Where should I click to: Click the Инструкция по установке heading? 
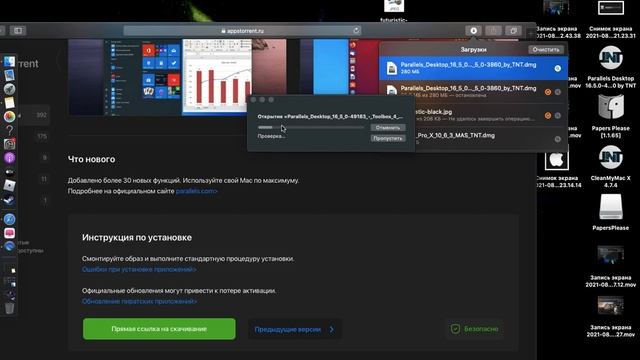137,238
